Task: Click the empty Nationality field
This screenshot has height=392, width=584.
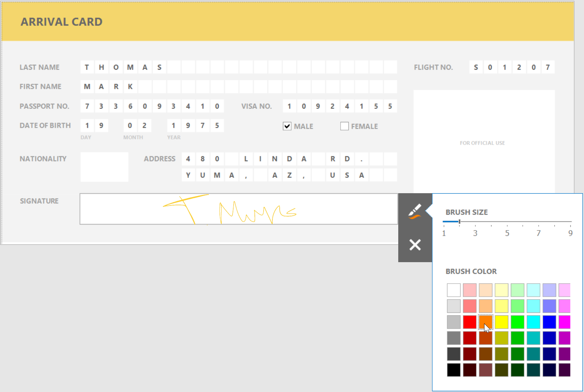Action: click(104, 167)
